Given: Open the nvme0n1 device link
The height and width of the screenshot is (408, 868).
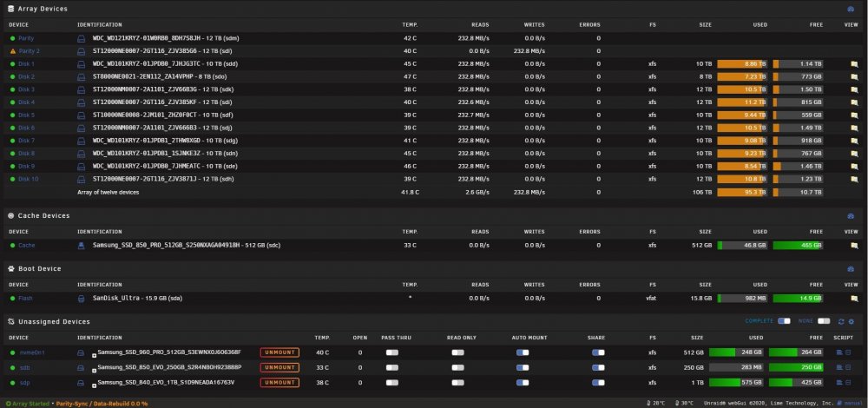Looking at the screenshot, I should tap(32, 352).
